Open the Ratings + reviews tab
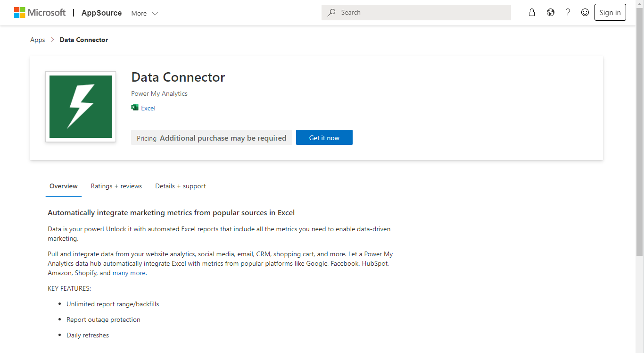Screen dimensions: 644x353 pos(116,186)
